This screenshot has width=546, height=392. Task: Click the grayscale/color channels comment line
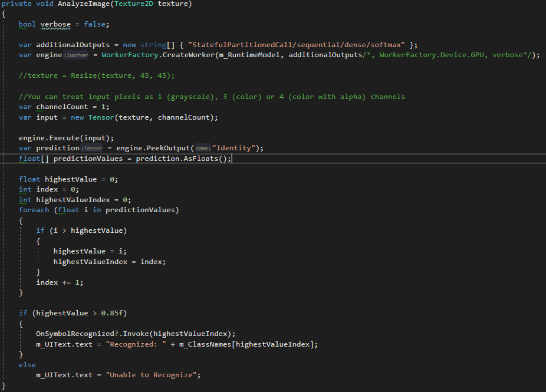click(x=212, y=97)
